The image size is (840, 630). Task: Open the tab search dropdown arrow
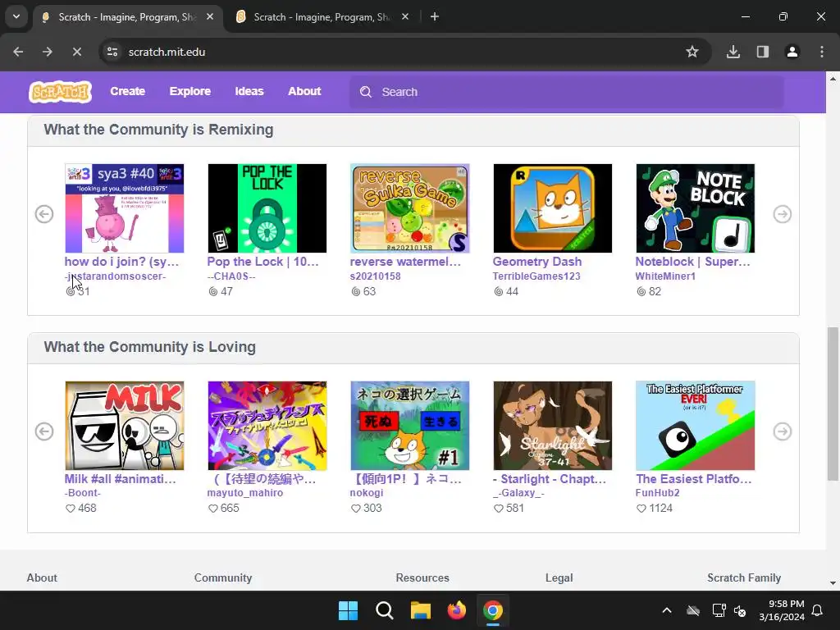click(16, 16)
